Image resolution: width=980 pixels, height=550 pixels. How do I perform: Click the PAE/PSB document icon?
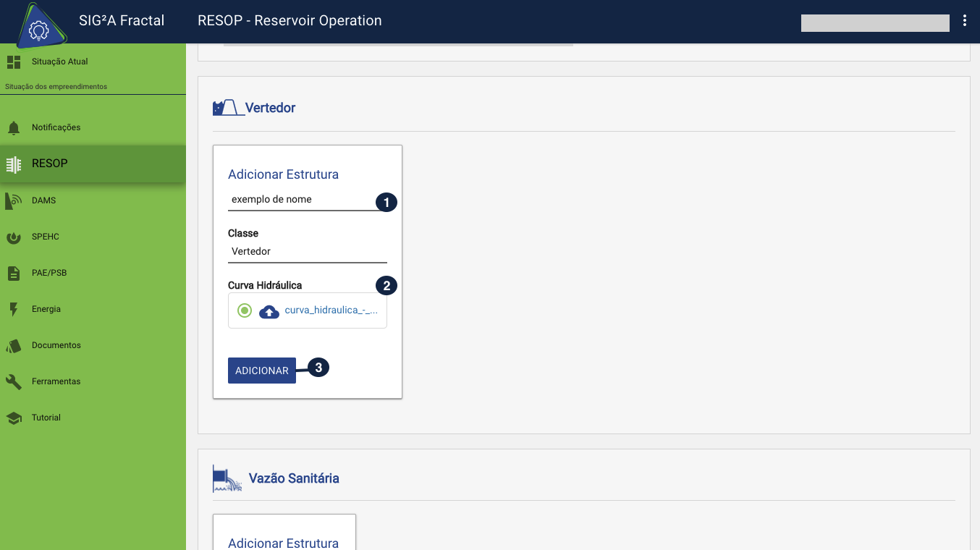point(14,273)
